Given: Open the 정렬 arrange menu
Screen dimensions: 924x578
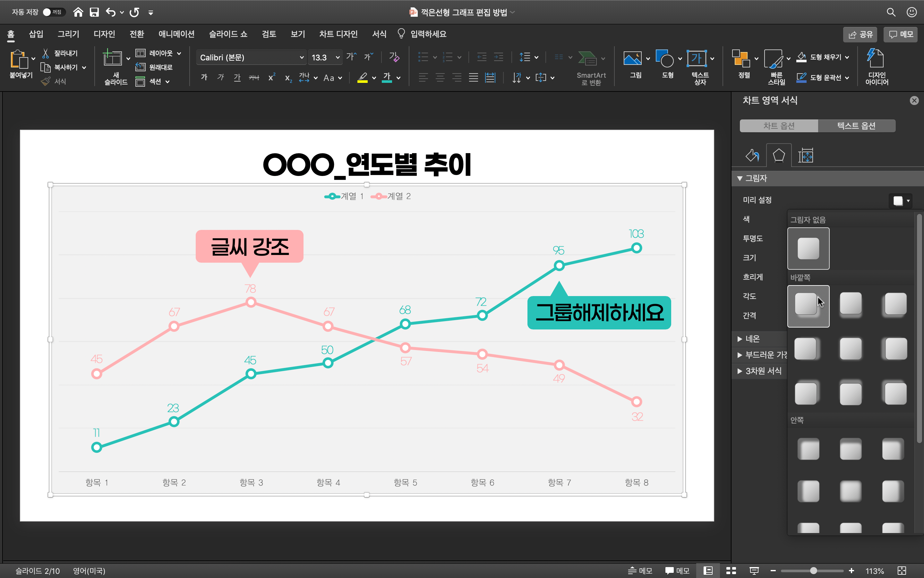Looking at the screenshot, I should click(741, 58).
